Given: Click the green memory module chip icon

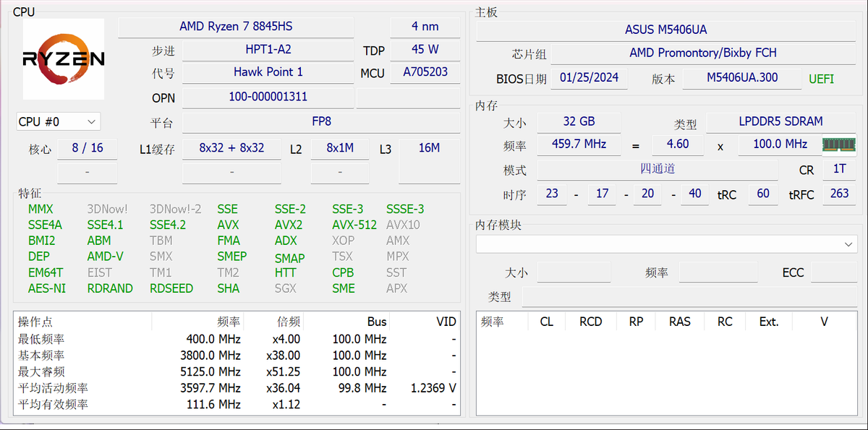Looking at the screenshot, I should point(839,145).
